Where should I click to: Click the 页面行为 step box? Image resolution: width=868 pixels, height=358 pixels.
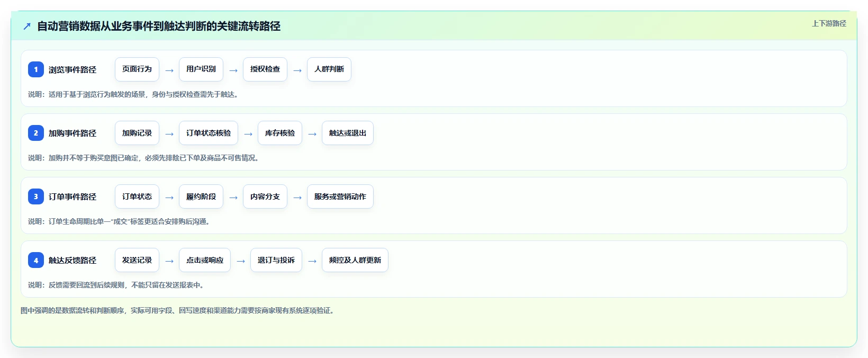(137, 69)
